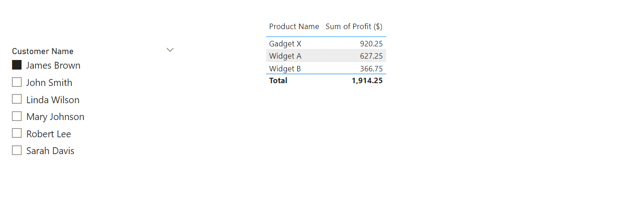Select the Widget B product cell

[x=285, y=69]
